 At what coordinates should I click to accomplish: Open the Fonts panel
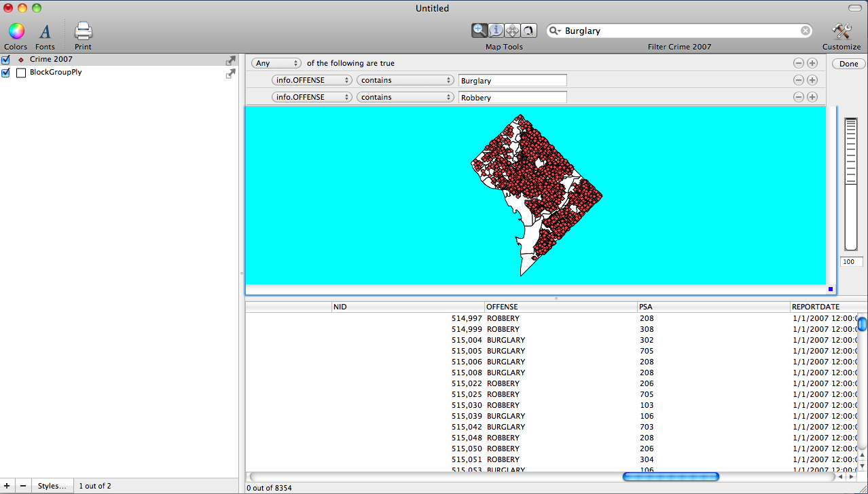[x=45, y=31]
